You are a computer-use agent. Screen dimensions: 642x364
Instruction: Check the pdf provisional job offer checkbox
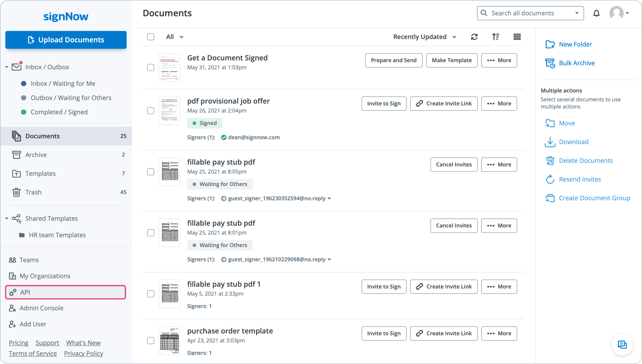tap(150, 111)
